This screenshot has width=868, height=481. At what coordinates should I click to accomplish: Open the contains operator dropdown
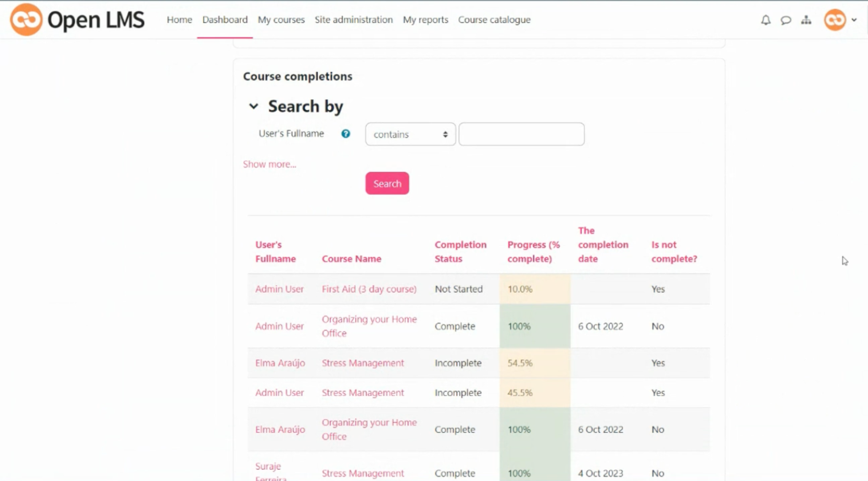pyautogui.click(x=410, y=134)
